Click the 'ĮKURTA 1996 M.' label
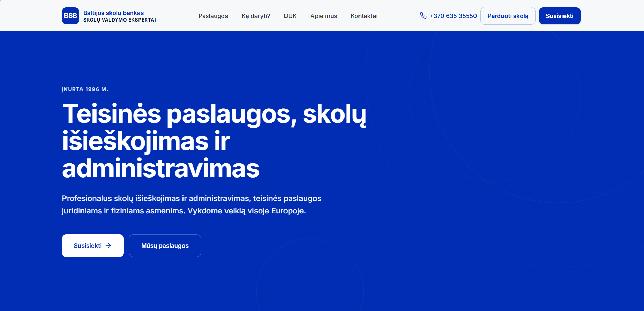The width and height of the screenshot is (644, 311). pos(85,89)
